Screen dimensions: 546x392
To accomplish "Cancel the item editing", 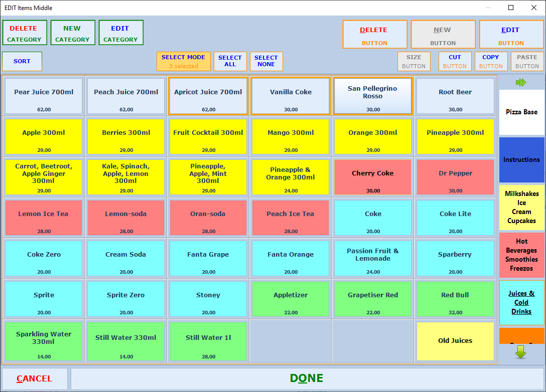I will point(34,378).
